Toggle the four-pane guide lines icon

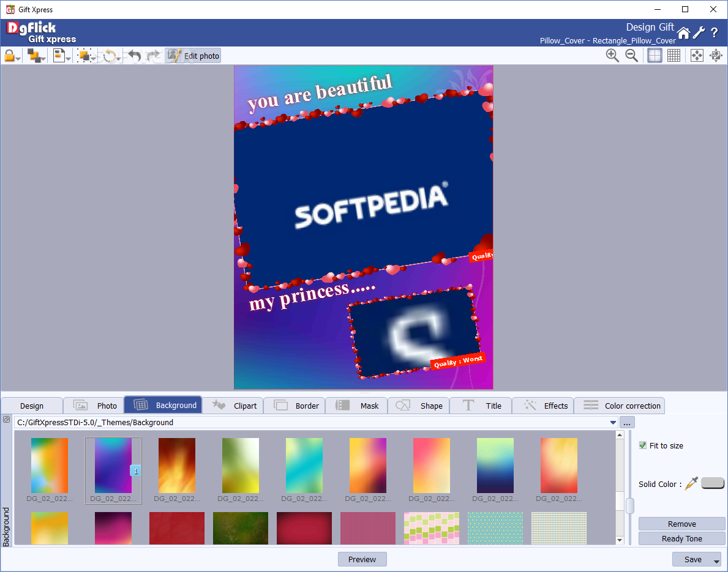pos(655,56)
